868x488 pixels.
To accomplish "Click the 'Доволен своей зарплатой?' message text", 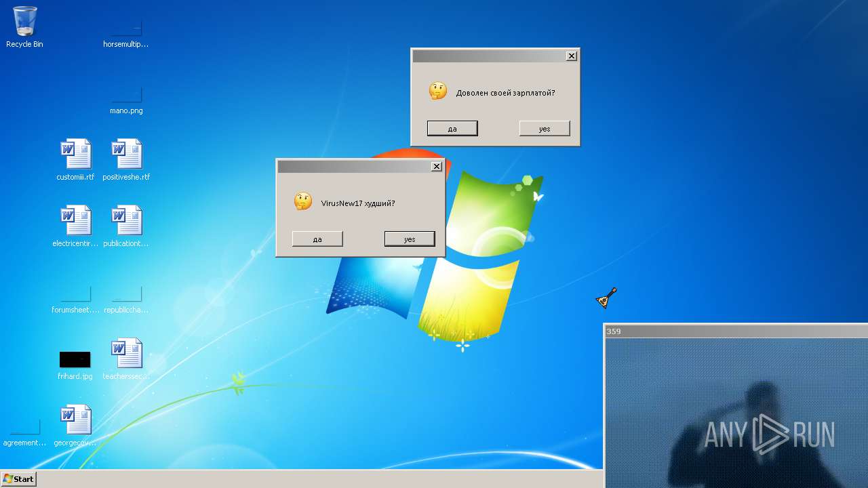I will tap(505, 93).
